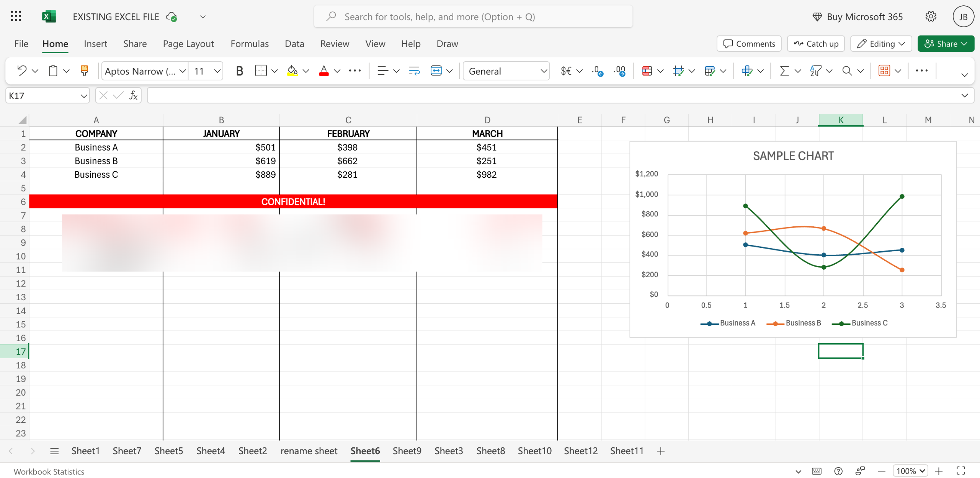The image size is (980, 478).
Task: Click the Format Painter icon
Action: (x=84, y=71)
